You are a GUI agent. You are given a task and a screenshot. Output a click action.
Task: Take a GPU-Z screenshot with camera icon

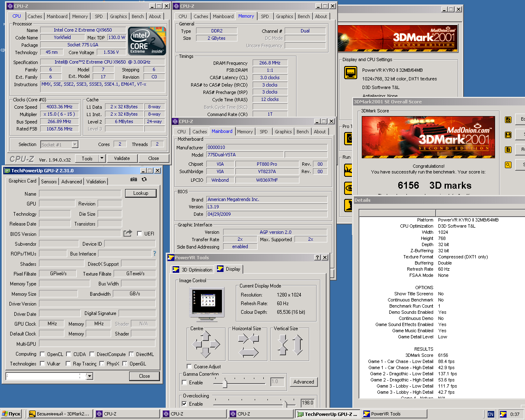tap(134, 180)
